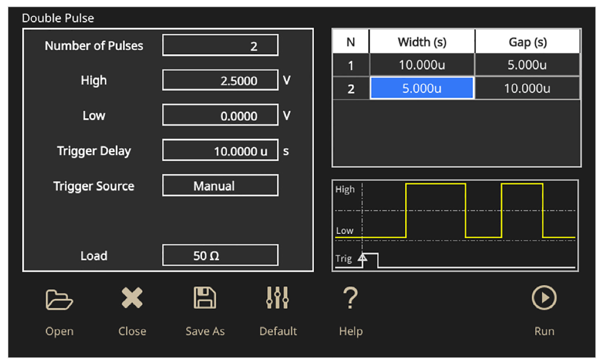Click the Number of Pulses label
This screenshot has height=364, width=602.
(93, 46)
